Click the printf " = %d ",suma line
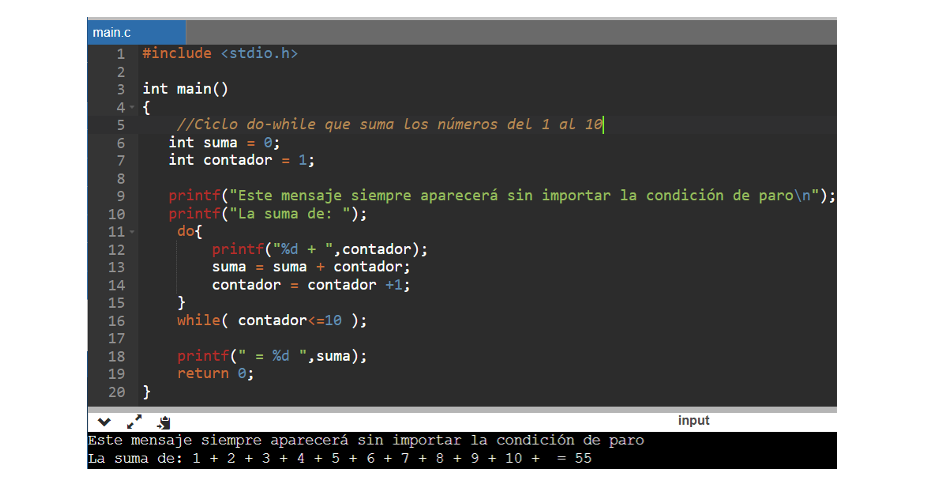 point(272,356)
